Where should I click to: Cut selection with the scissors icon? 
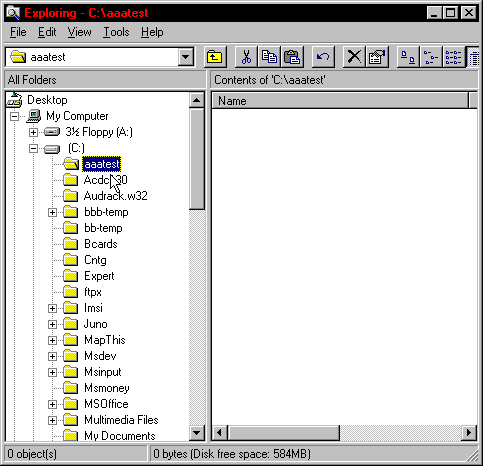click(246, 57)
